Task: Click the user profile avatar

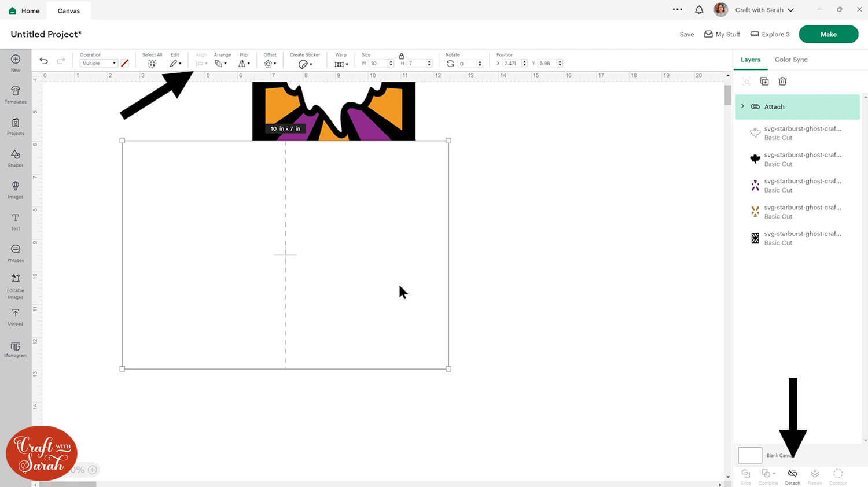Action: [x=721, y=10]
